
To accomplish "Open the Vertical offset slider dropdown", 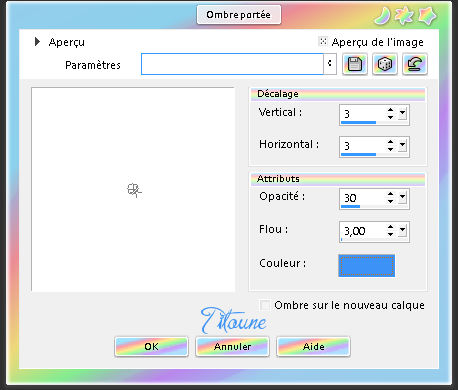I will coord(402,113).
